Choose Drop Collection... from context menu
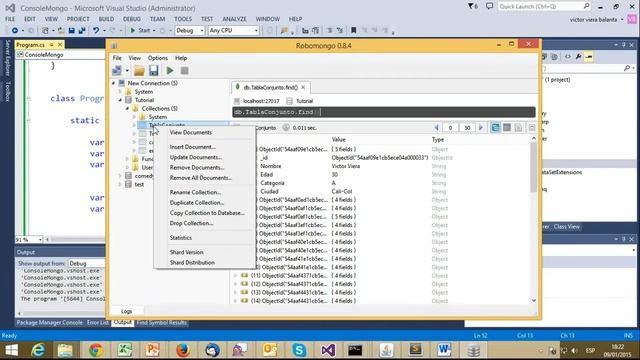 coord(191,223)
